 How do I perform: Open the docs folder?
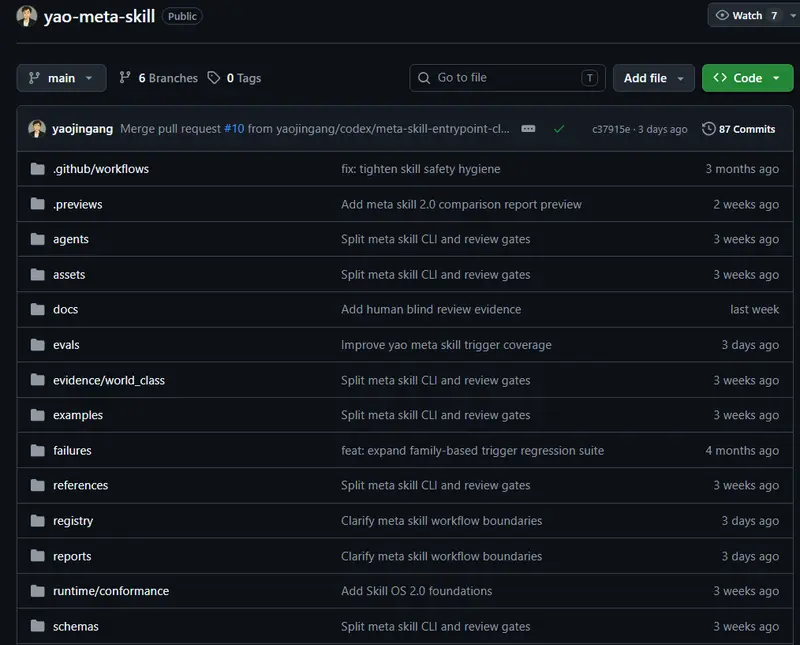point(65,309)
